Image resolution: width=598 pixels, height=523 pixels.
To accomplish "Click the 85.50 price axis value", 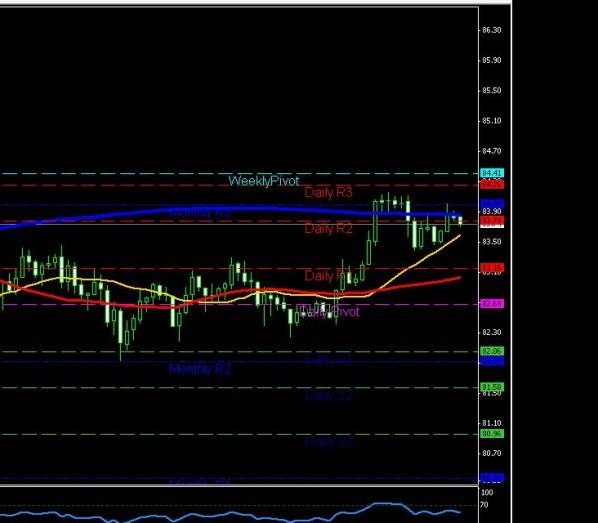I will coord(492,91).
